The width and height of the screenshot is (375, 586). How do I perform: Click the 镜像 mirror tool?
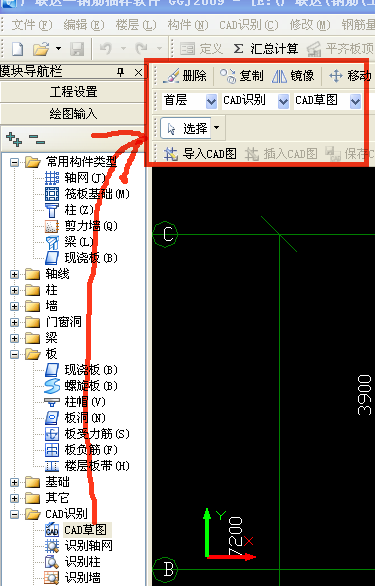pyautogui.click(x=293, y=76)
